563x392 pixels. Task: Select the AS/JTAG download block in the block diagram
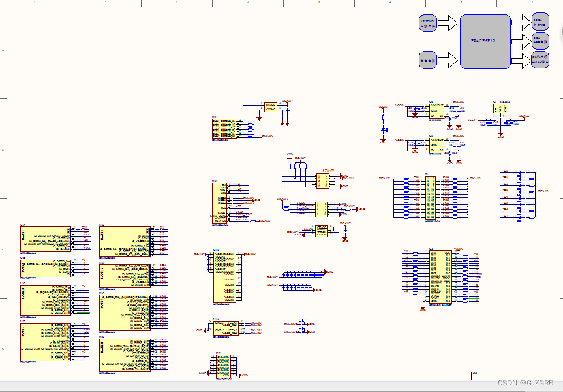428,23
